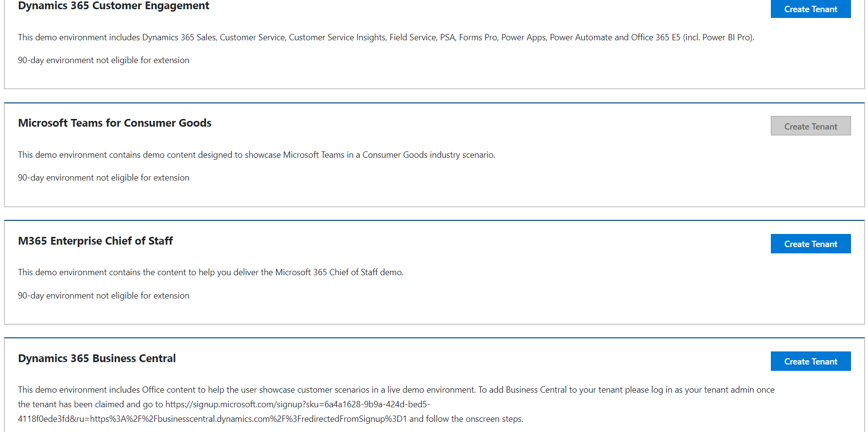Image resolution: width=868 pixels, height=432 pixels.
Task: Select the Microsoft Teams for Consumer Goods heading
Action: (115, 123)
